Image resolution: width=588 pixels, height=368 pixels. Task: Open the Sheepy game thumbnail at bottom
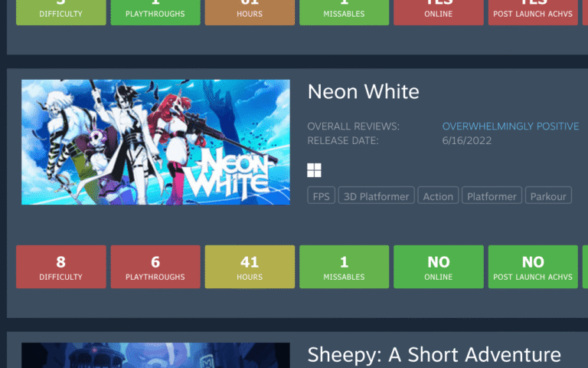point(155,355)
